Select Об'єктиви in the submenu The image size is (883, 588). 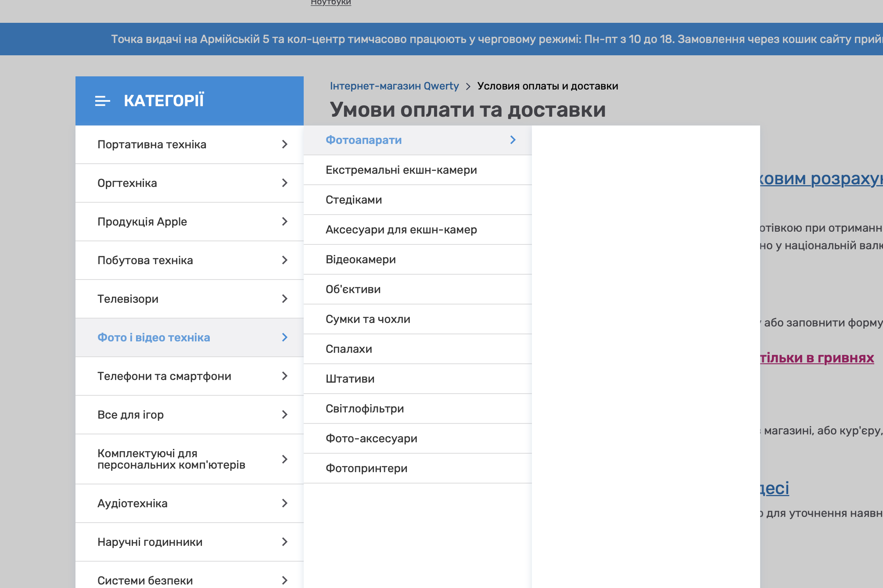[x=353, y=289]
